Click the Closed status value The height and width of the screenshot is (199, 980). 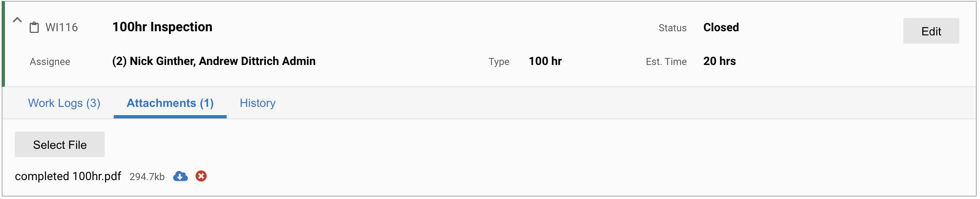pyautogui.click(x=721, y=28)
